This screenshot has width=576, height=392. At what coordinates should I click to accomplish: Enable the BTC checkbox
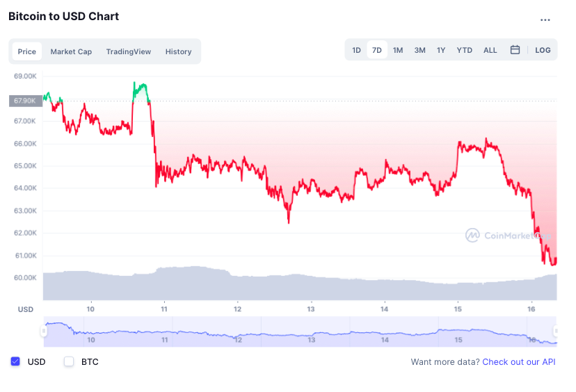point(69,361)
